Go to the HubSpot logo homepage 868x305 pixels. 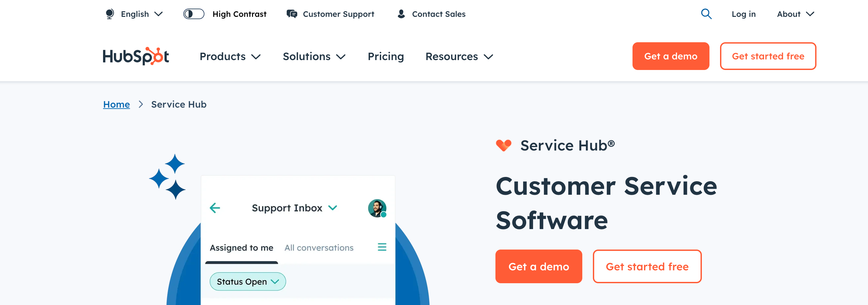click(136, 56)
